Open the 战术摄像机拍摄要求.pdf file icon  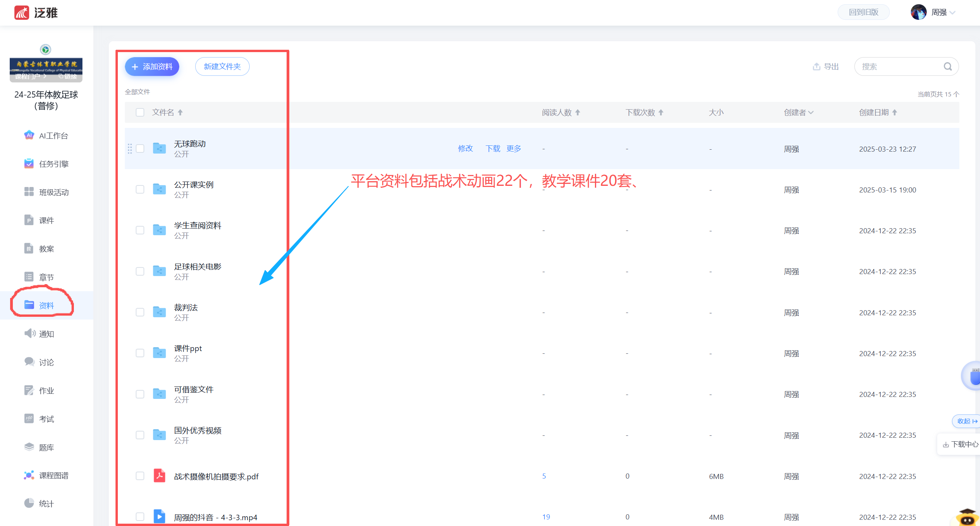159,476
